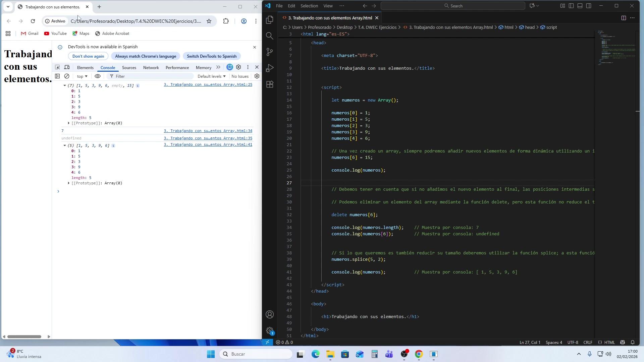This screenshot has height=362, width=644.
Task: Click Always match Chrome's language
Action: (x=146, y=56)
